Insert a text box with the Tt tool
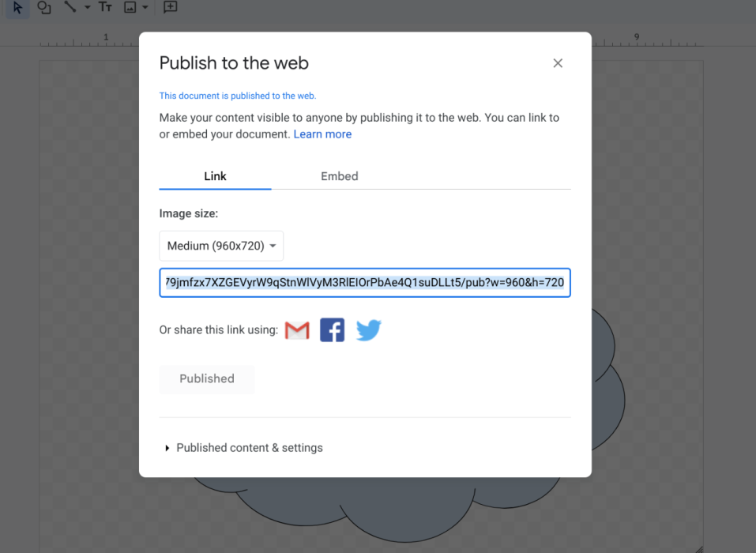 pyautogui.click(x=105, y=9)
